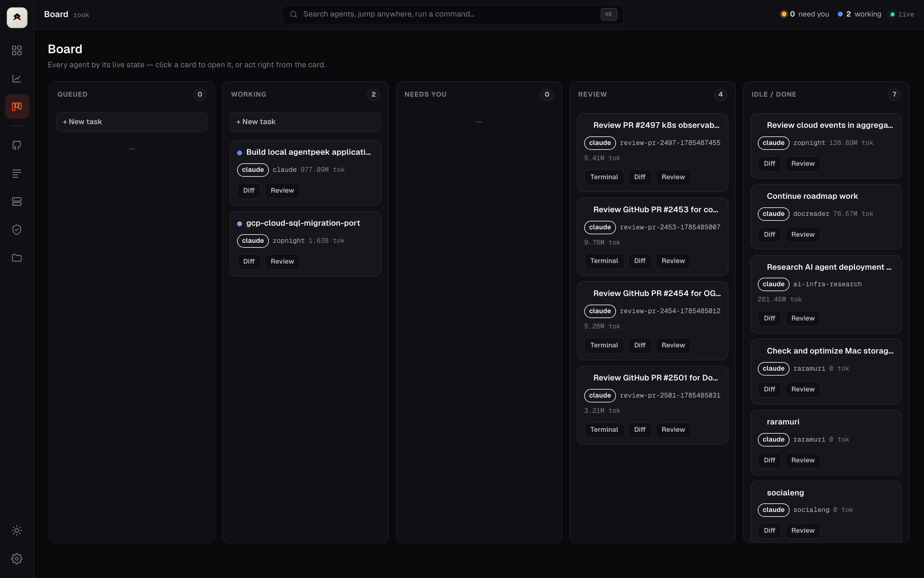Focus the Search agents command field
This screenshot has height=578, width=924.
(x=453, y=15)
